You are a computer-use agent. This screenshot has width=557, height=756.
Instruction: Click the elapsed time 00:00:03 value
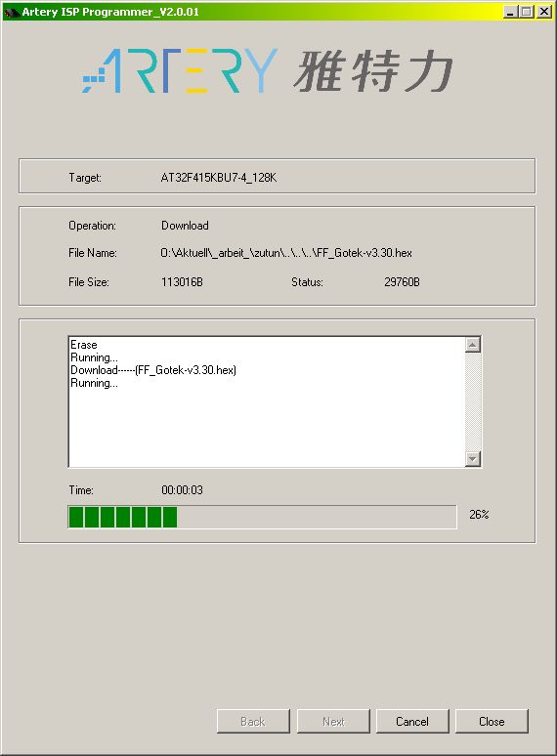183,490
